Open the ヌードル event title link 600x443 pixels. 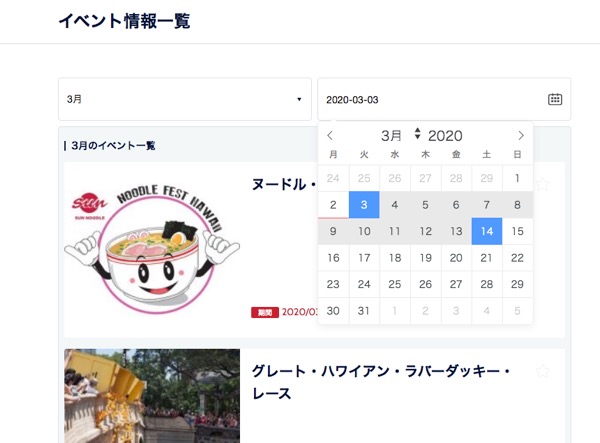284,184
